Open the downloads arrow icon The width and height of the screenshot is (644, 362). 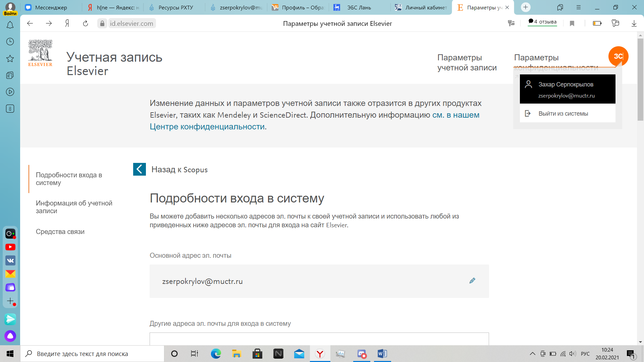(634, 23)
